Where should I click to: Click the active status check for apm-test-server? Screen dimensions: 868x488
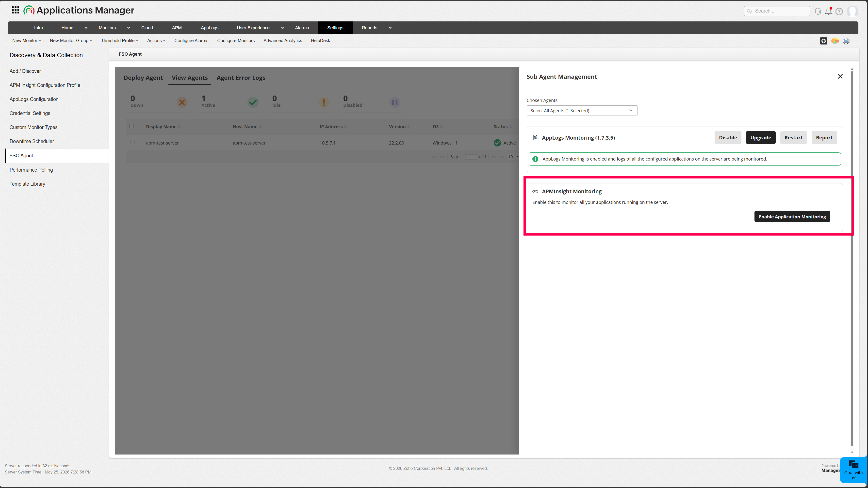(497, 143)
